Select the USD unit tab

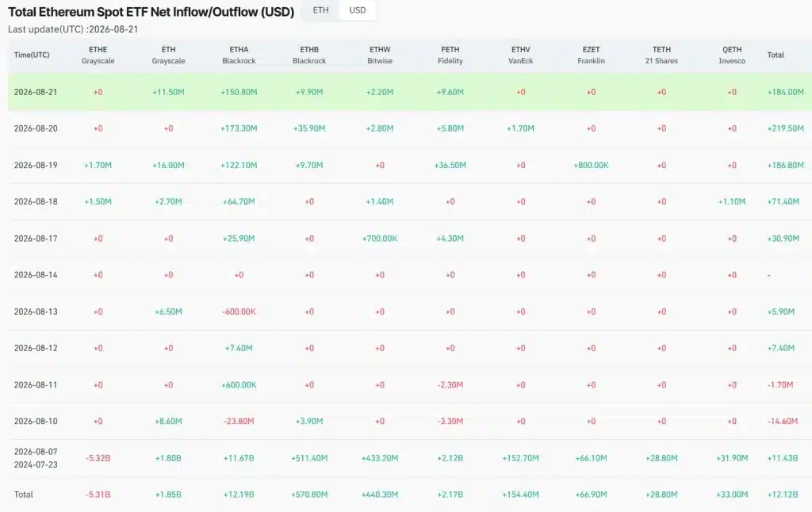[x=358, y=10]
